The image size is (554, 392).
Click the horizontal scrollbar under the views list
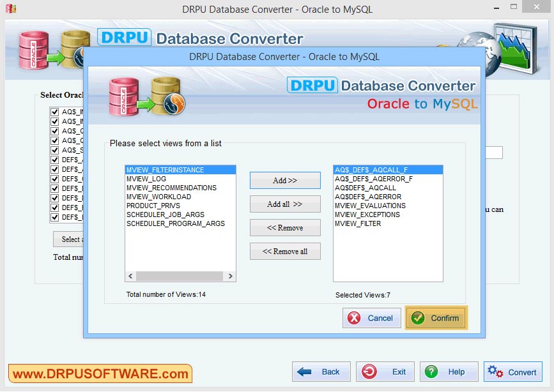click(180, 276)
